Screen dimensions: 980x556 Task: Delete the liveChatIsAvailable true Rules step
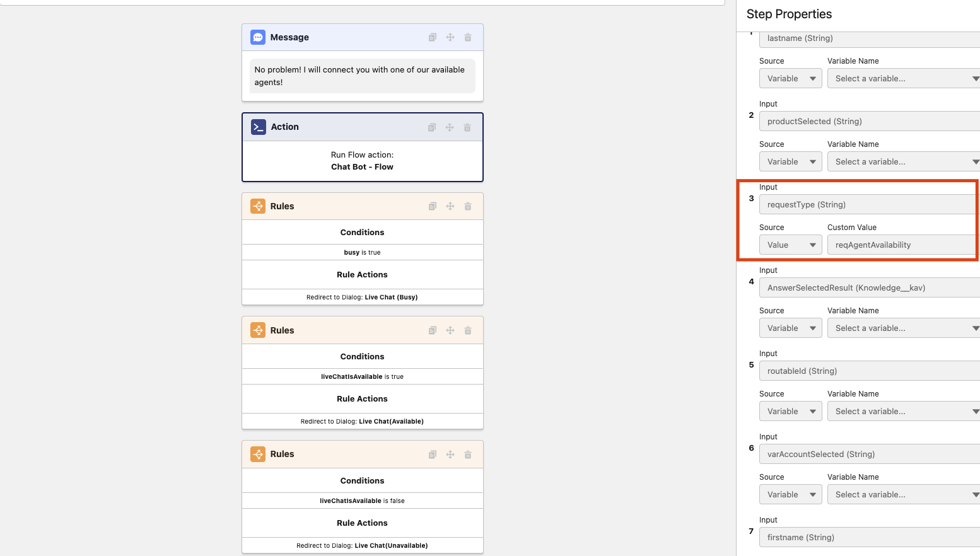[x=467, y=330]
